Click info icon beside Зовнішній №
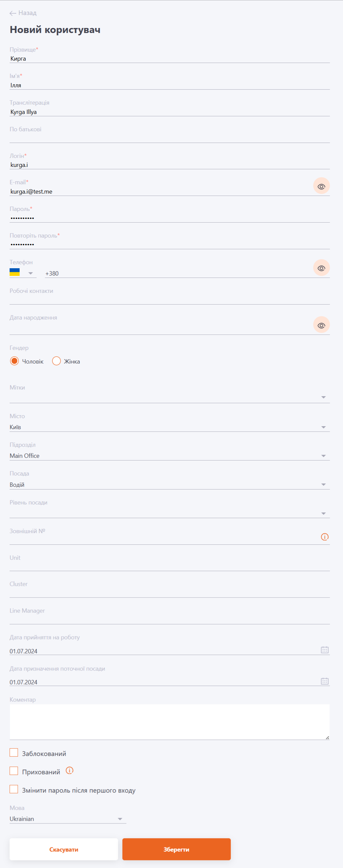The image size is (343, 868). pos(324,537)
